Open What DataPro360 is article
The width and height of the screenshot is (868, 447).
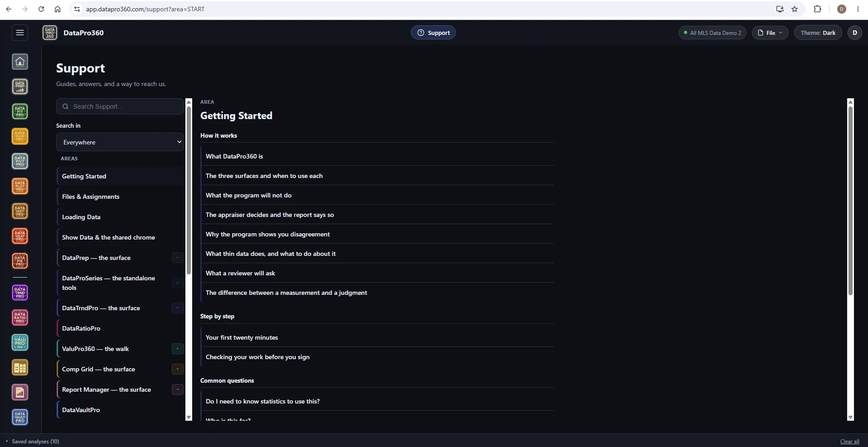tap(377, 156)
